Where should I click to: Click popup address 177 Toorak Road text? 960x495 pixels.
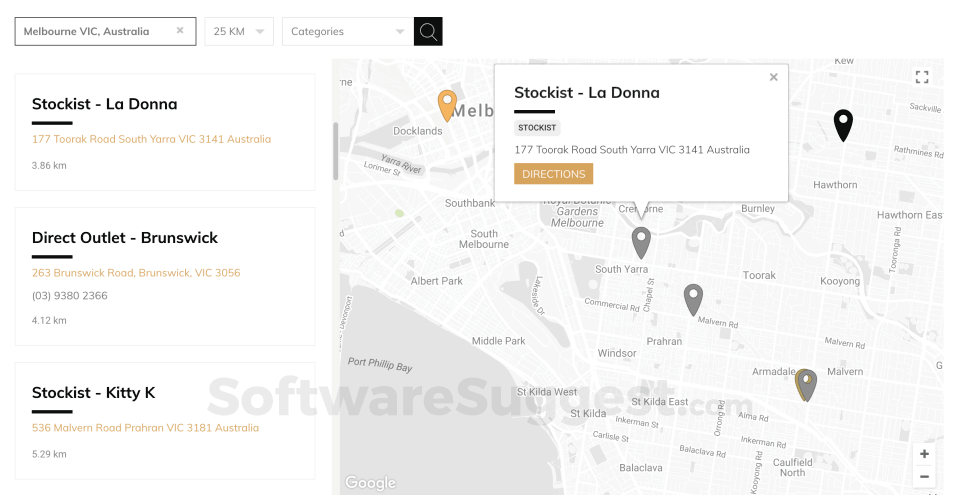[x=632, y=149]
